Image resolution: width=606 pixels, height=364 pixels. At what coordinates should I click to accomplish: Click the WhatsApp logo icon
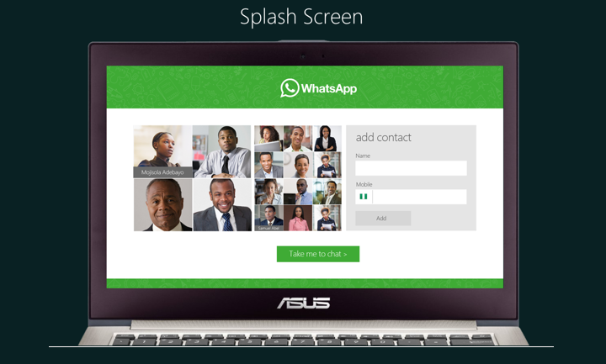290,88
